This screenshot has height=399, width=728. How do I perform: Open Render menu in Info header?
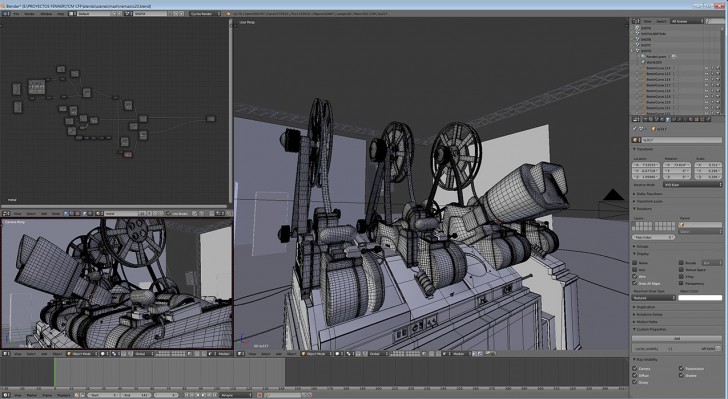click(29, 14)
